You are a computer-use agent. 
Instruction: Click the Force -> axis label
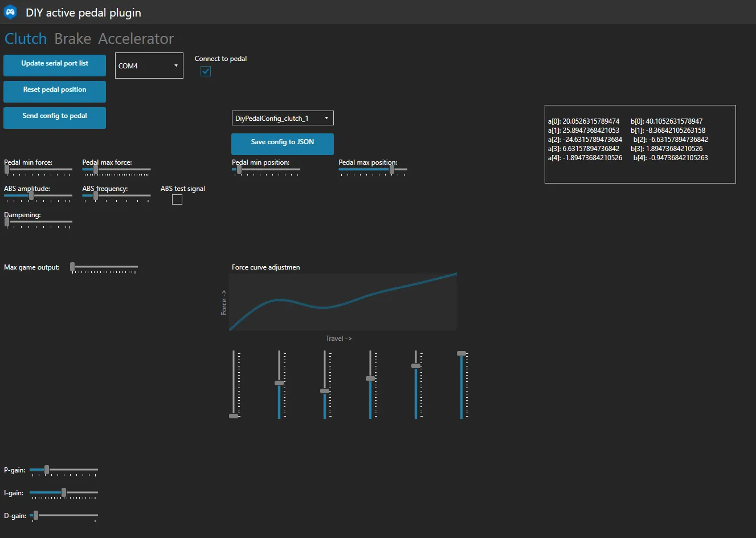coord(224,303)
